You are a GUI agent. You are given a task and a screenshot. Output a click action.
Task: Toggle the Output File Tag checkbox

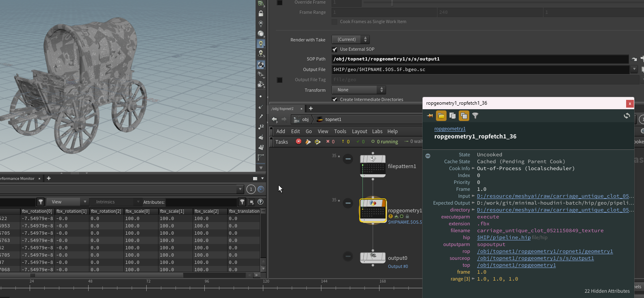(280, 80)
